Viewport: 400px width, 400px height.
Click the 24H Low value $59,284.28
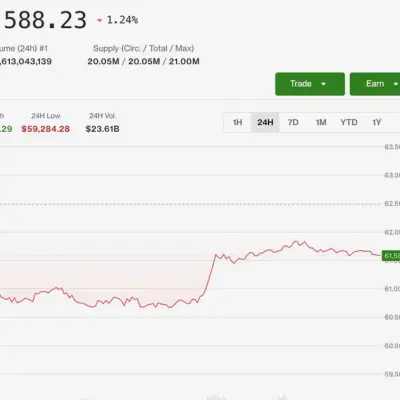click(46, 129)
